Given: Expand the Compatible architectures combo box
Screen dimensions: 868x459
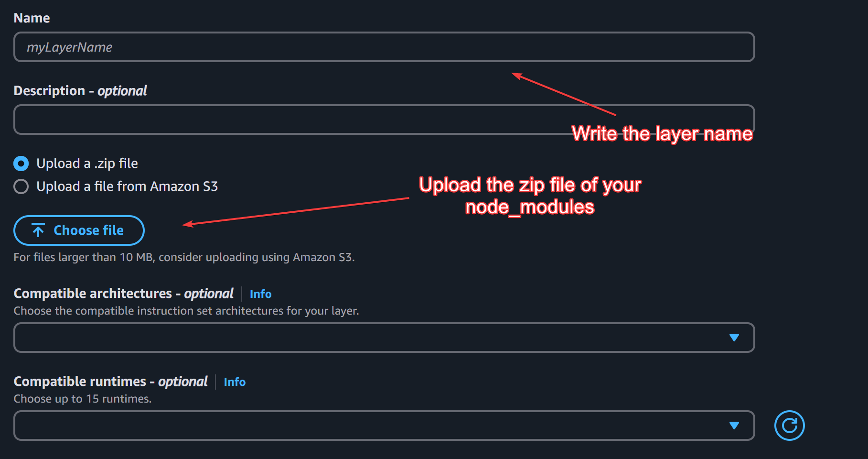Looking at the screenshot, I should 373,338.
